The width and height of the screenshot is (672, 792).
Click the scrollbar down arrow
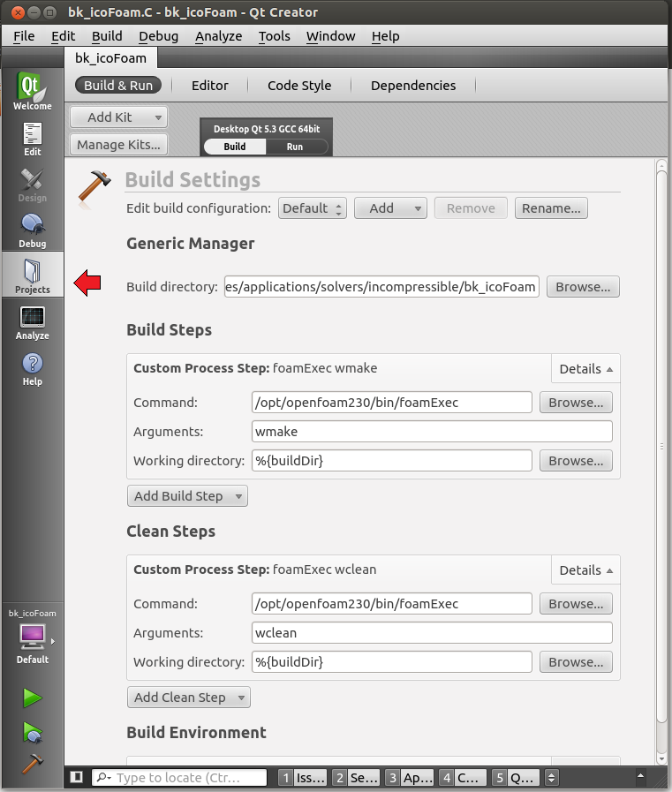[x=661, y=758]
